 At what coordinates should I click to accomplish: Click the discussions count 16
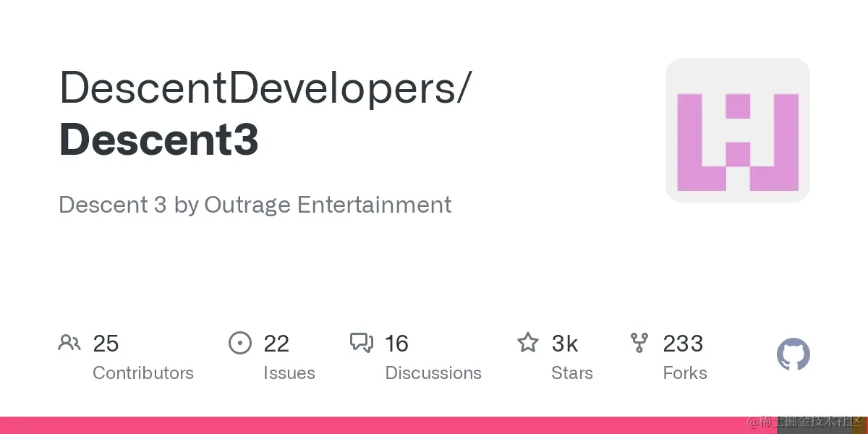[397, 344]
